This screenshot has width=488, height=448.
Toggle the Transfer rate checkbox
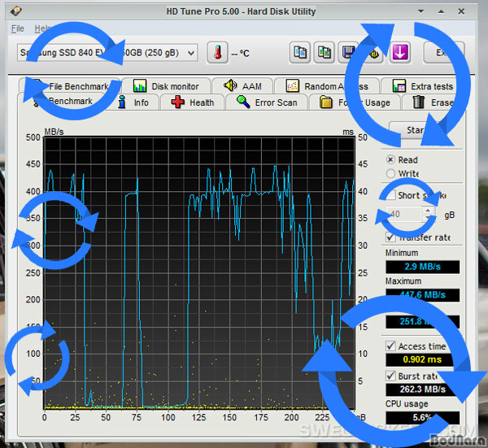tap(391, 237)
